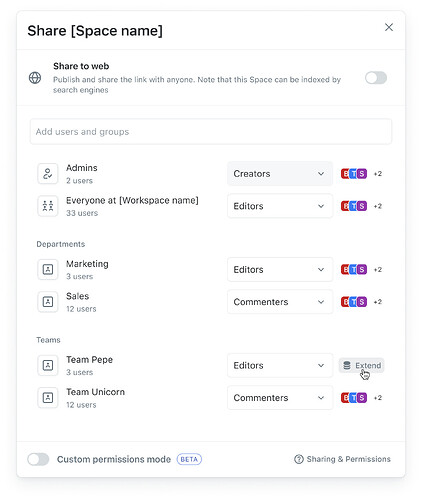Click the Everyone at Workspace group icon
This screenshot has width=422, height=500.
coord(48,206)
